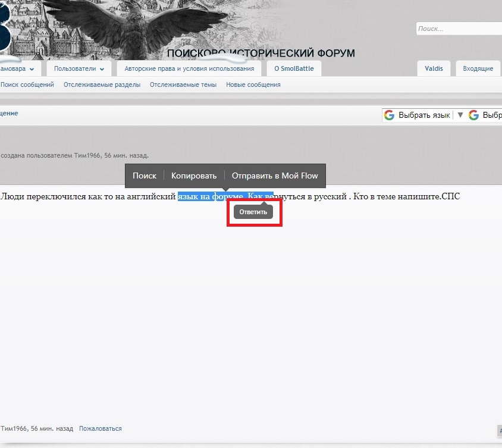Open the О SmolBattle tab
The height and width of the screenshot is (448, 502).
[294, 68]
